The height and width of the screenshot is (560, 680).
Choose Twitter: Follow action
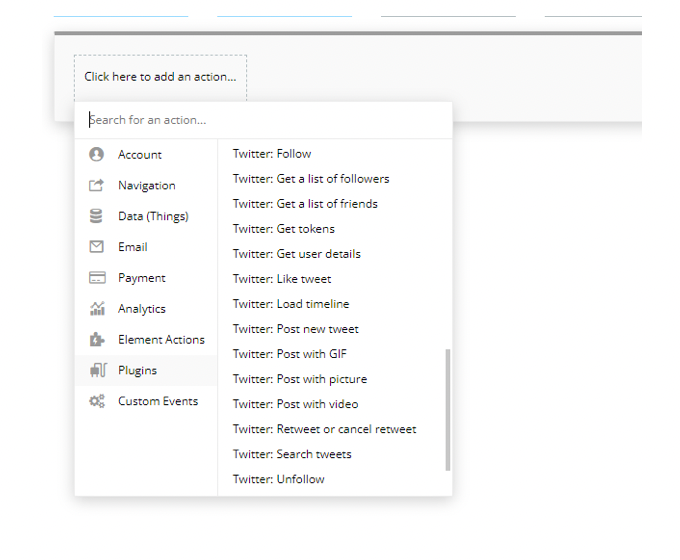[272, 154]
